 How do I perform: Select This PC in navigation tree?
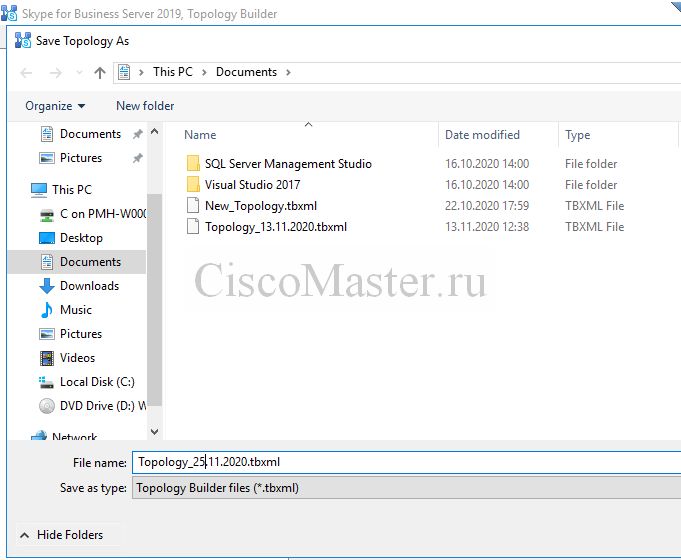72,190
